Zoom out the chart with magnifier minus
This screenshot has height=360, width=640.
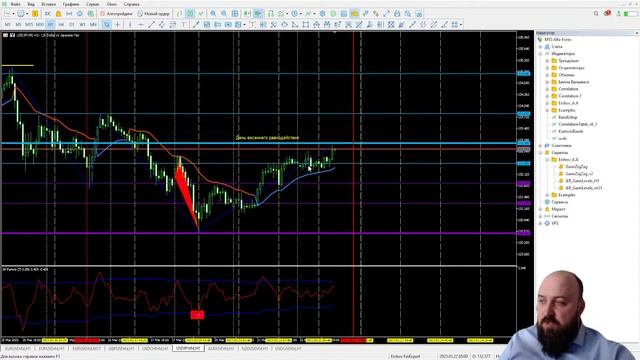(x=224, y=13)
